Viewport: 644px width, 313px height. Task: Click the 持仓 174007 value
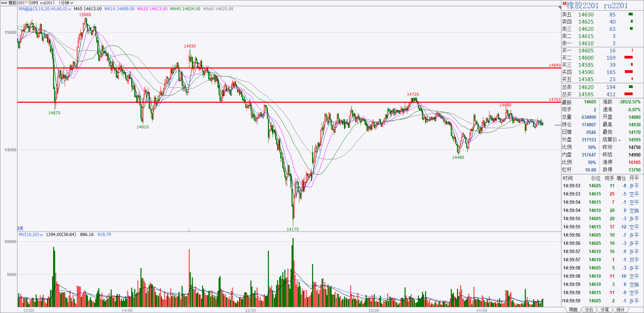(589, 125)
